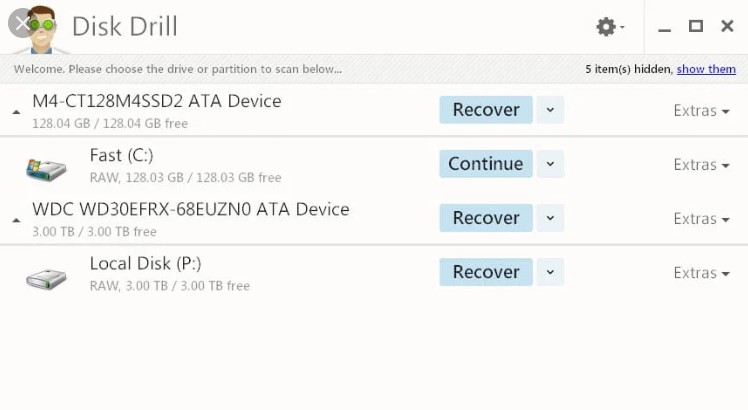This screenshot has width=748, height=410.
Task: Open dropdown arrow next to Continue button
Action: (550, 164)
